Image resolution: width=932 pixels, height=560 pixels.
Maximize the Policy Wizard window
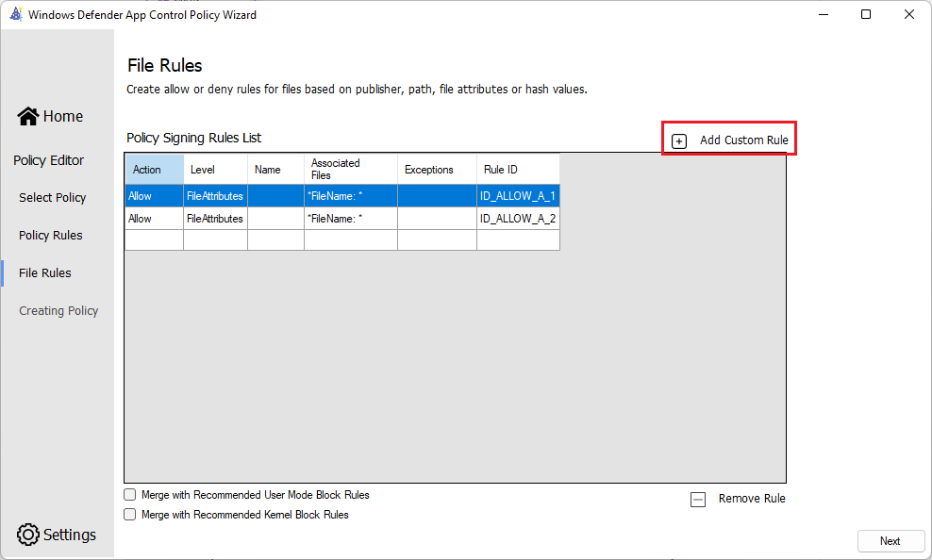[866, 14]
